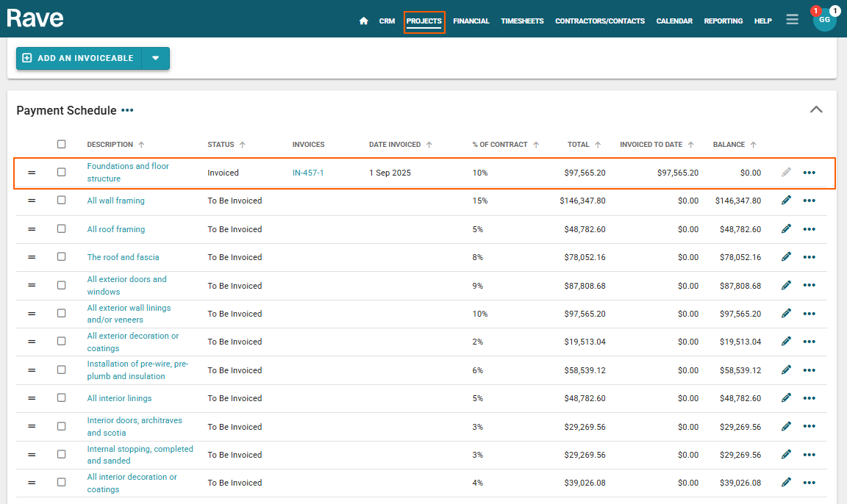Edit Internal stopping row
Viewport: 847px width, 504px height.
coord(786,454)
